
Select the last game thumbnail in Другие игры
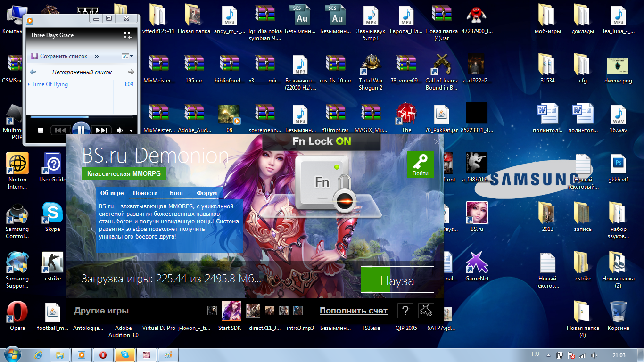tap(298, 311)
